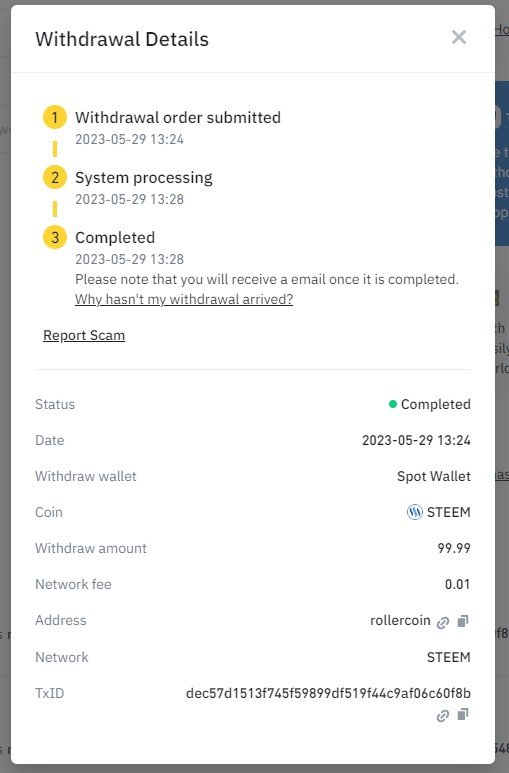Click the STEEM coin logo
The height and width of the screenshot is (773, 509).
415,512
